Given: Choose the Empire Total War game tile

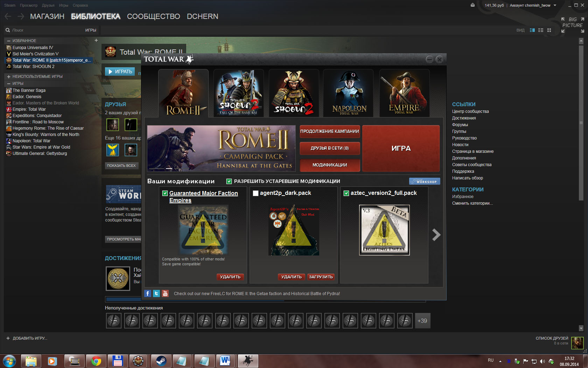Looking at the screenshot, I should [x=404, y=93].
